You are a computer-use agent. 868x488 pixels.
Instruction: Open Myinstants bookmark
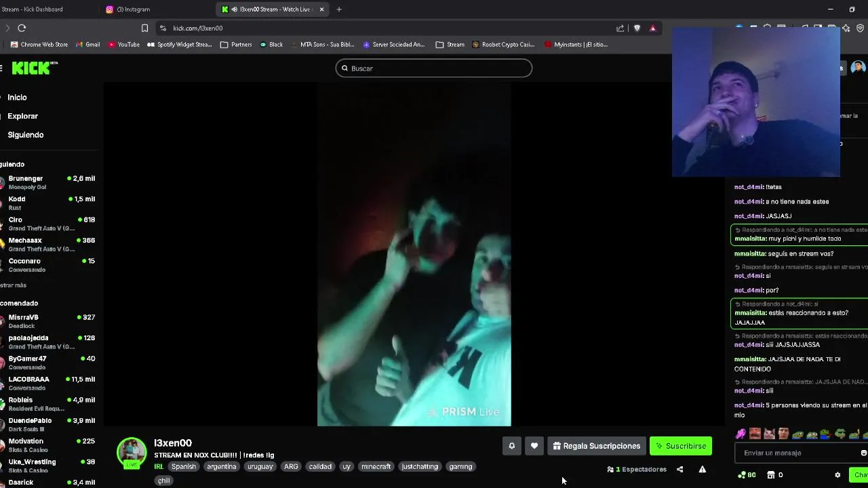point(576,45)
